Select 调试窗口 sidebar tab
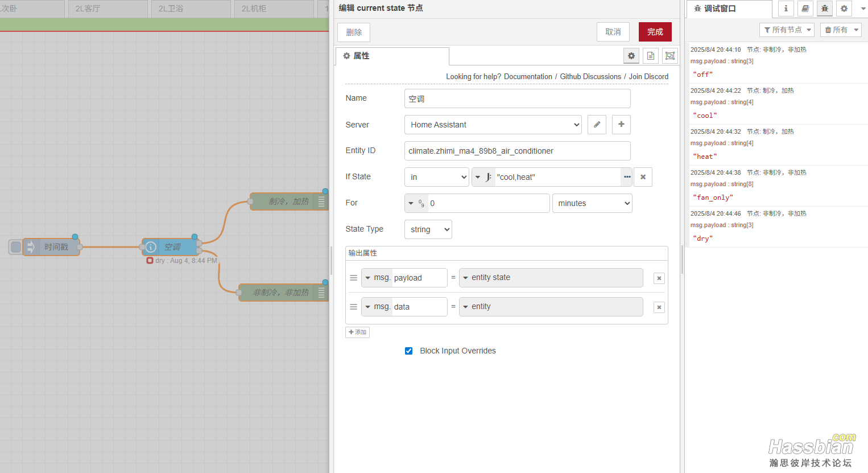868x473 pixels. (730, 9)
